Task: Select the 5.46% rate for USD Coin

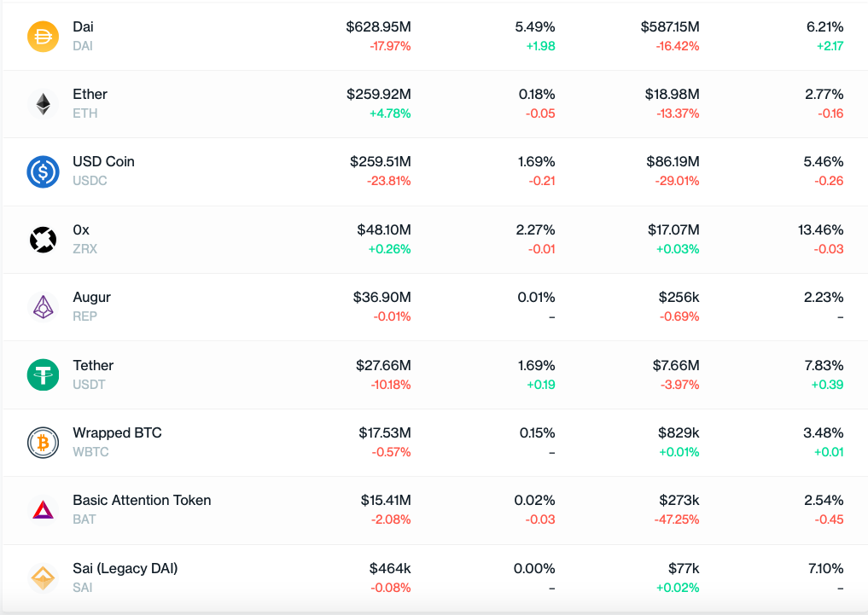Action: click(x=824, y=161)
